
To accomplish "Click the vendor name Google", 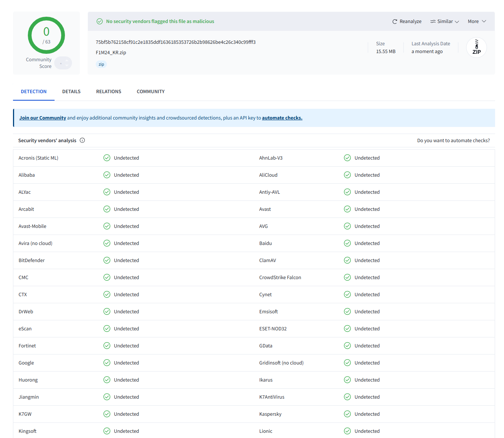I will 26,363.
